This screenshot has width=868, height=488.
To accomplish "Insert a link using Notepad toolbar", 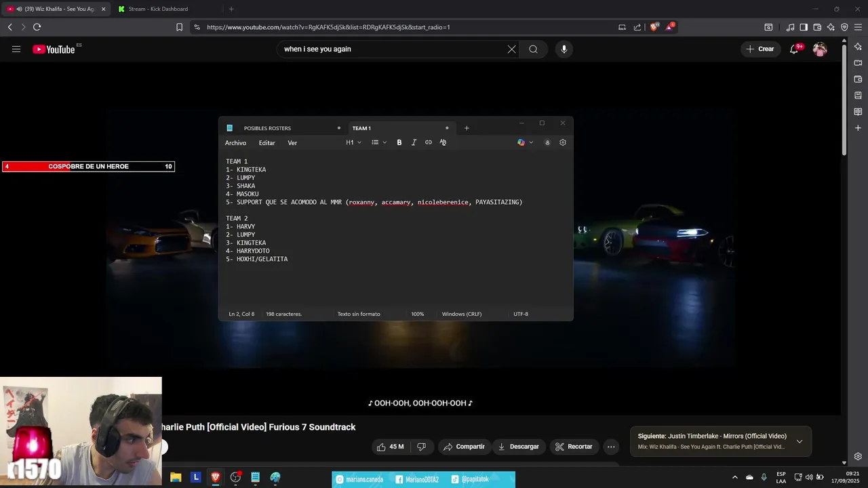I will point(429,142).
